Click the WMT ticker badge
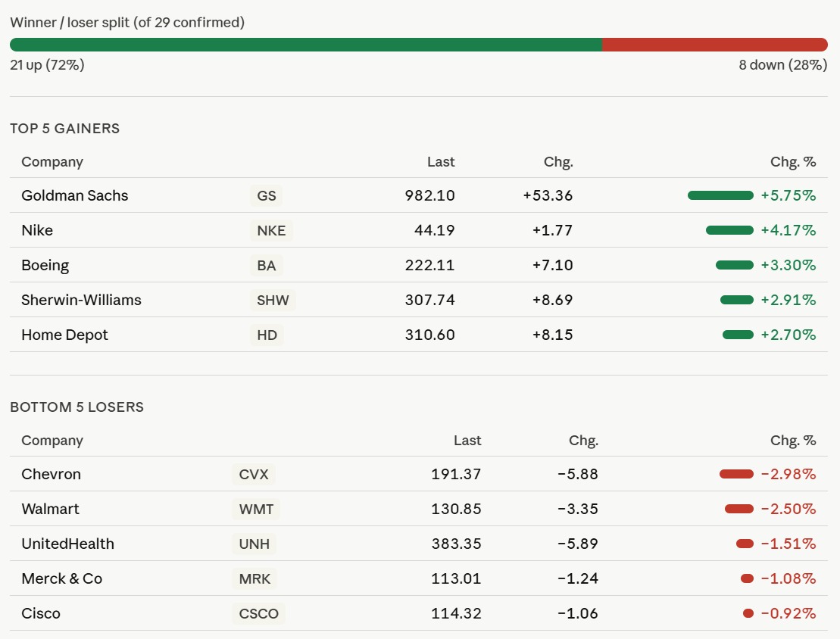Screen dimensions: 840x639 click(x=256, y=509)
